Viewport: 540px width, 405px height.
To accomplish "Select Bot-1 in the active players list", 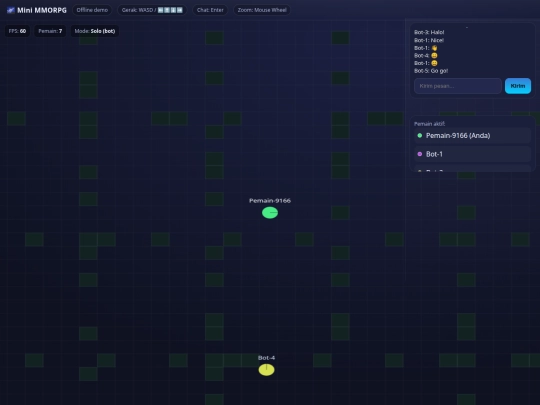I will pos(472,154).
